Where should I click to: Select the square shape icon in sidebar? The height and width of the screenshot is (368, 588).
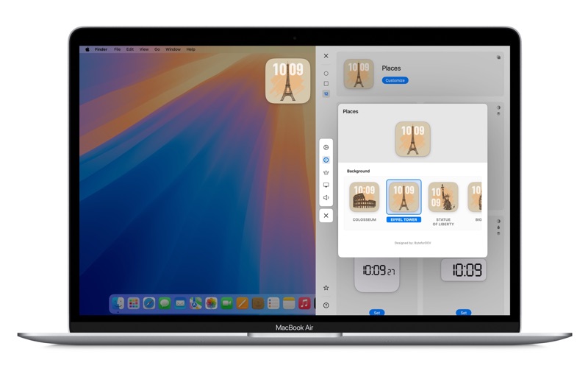[326, 84]
